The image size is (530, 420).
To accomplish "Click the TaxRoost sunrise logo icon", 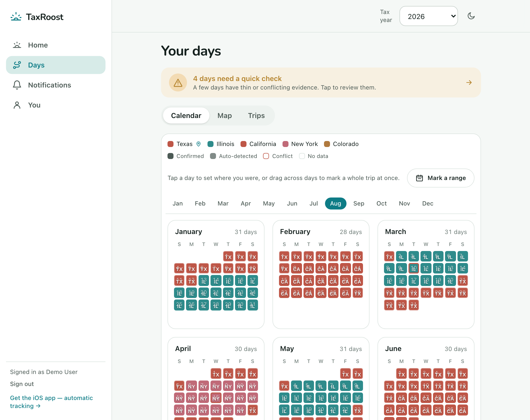I will pos(16,17).
